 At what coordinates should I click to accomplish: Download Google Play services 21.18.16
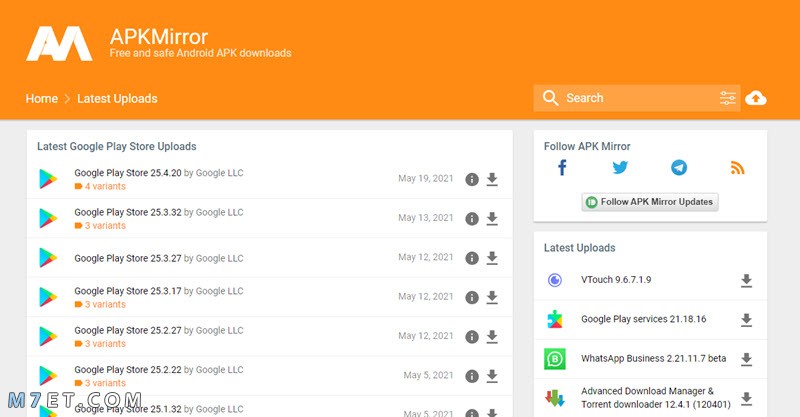746,320
